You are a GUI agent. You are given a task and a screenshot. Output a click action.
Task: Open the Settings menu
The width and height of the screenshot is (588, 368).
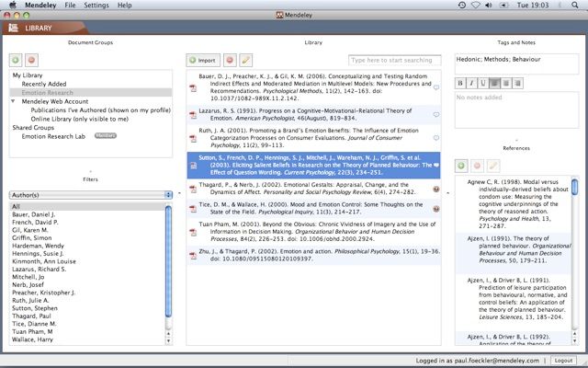click(x=96, y=6)
